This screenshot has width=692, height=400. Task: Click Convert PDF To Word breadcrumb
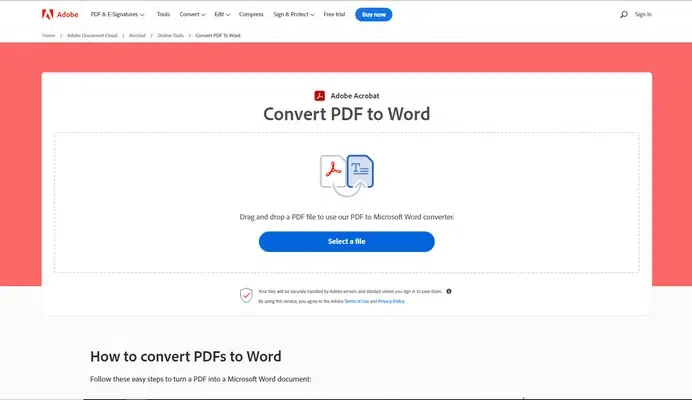pos(218,35)
